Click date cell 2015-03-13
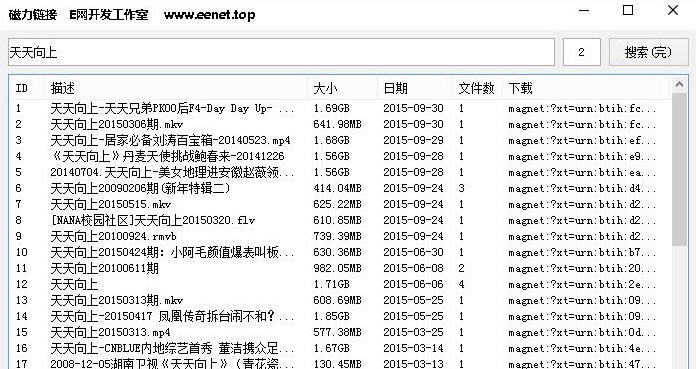 coord(413,364)
